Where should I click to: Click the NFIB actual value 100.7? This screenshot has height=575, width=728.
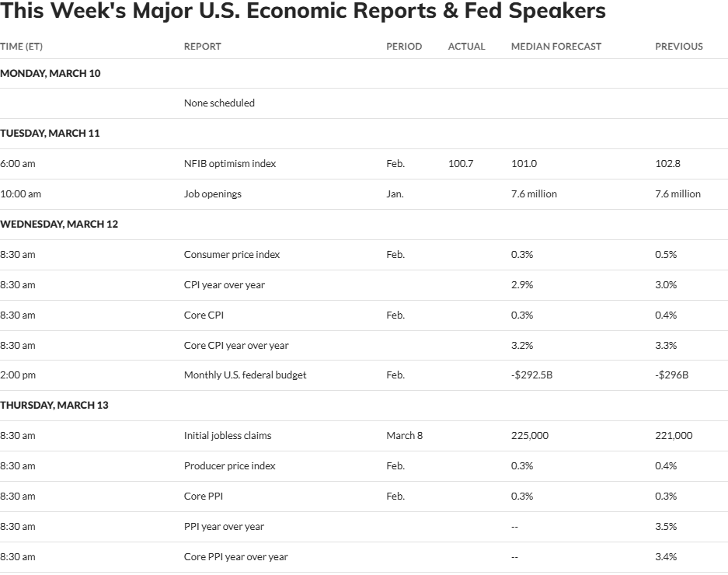click(461, 163)
